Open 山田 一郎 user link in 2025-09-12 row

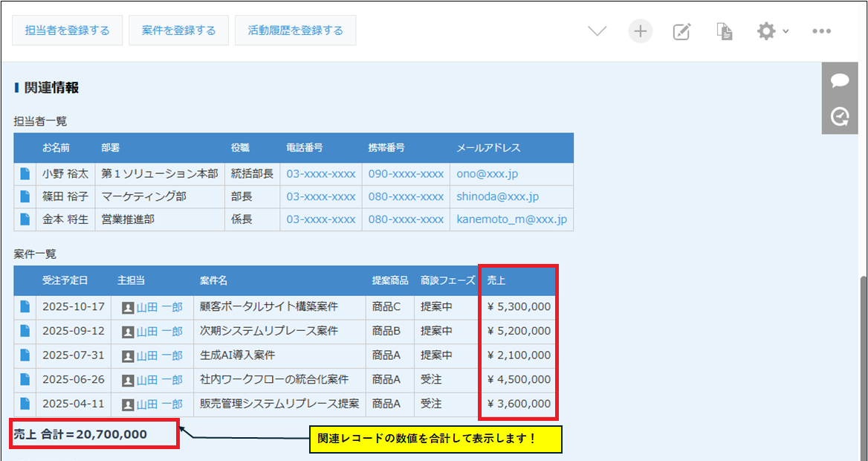[159, 331]
